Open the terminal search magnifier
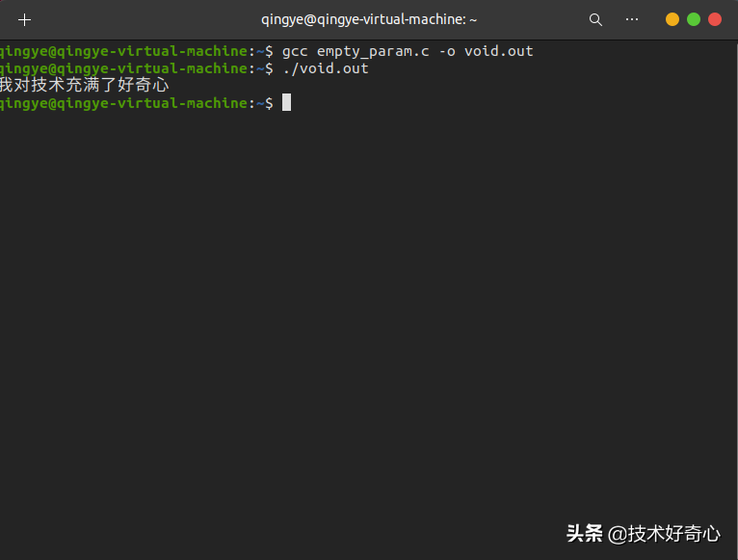 click(595, 20)
